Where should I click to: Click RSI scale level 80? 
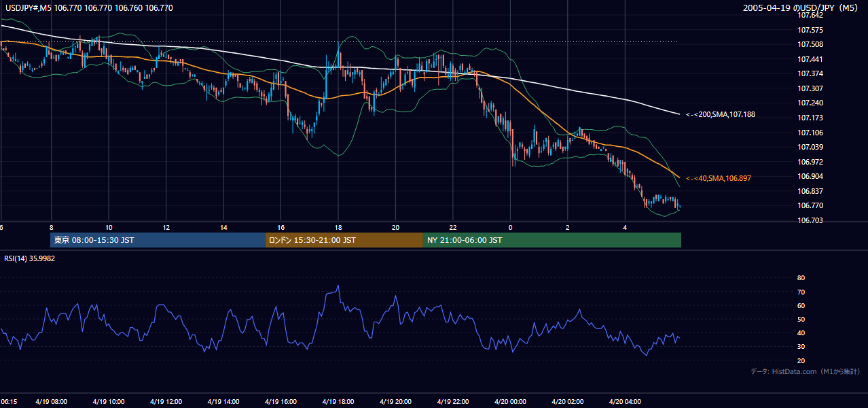click(801, 278)
